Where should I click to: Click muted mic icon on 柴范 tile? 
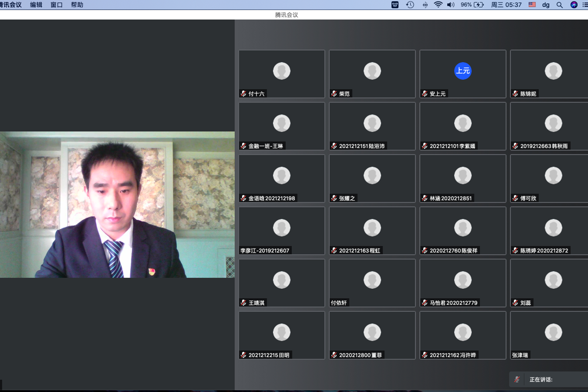coord(334,94)
